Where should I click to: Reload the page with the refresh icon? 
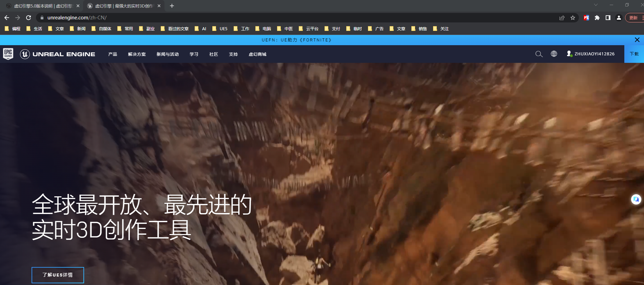(28, 18)
